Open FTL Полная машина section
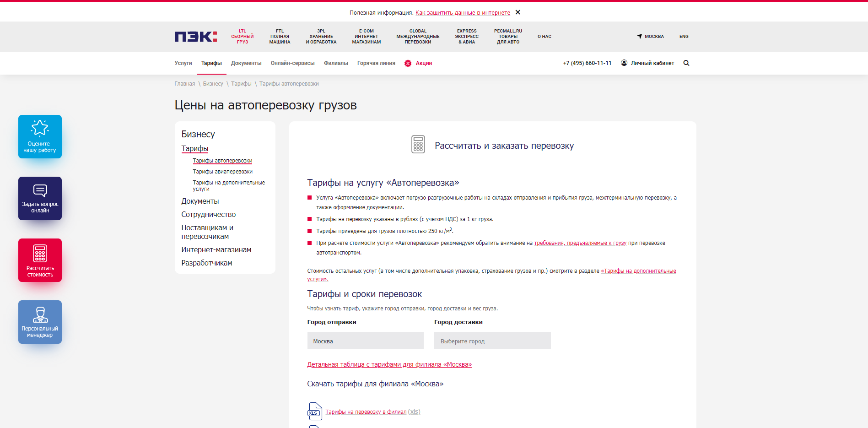 pyautogui.click(x=280, y=37)
